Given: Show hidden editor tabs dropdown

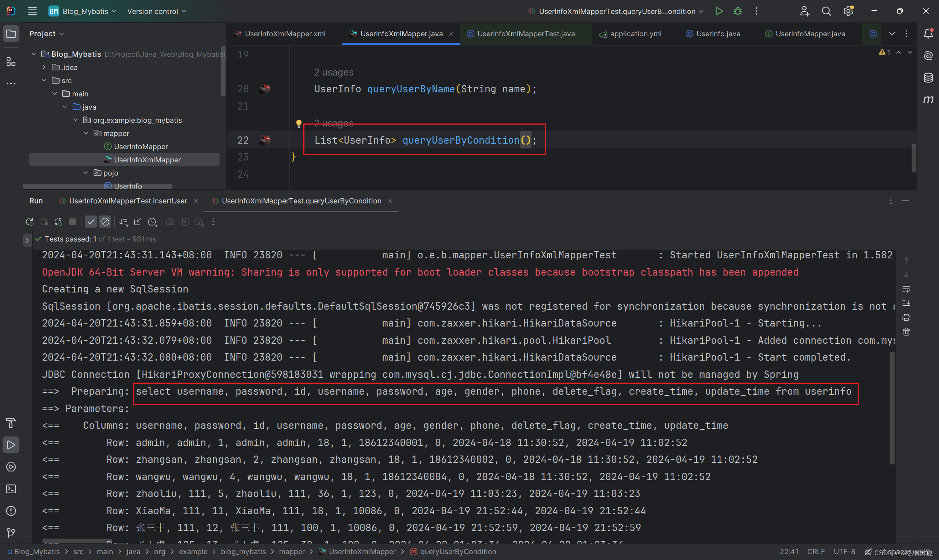Looking at the screenshot, I should [892, 34].
